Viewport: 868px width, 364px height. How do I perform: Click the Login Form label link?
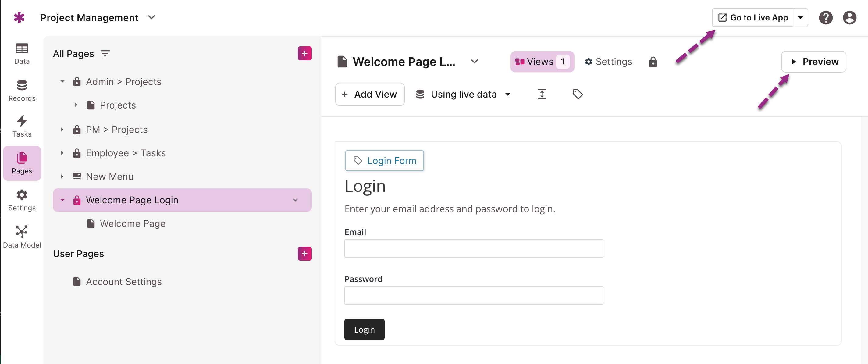[x=384, y=161]
